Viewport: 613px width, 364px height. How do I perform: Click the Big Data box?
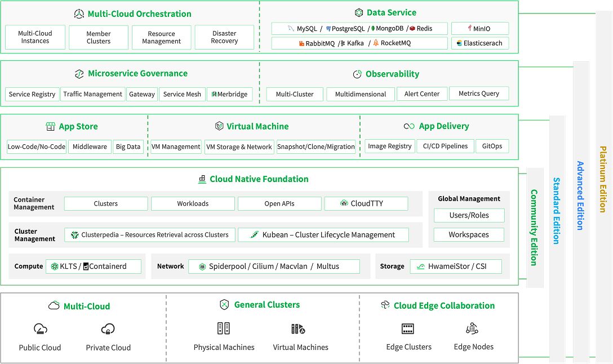pos(128,147)
